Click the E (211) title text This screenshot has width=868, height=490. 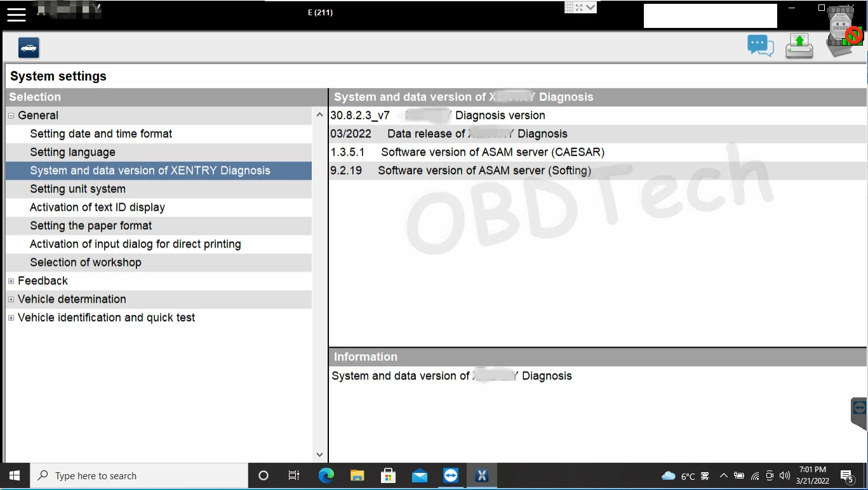point(320,12)
